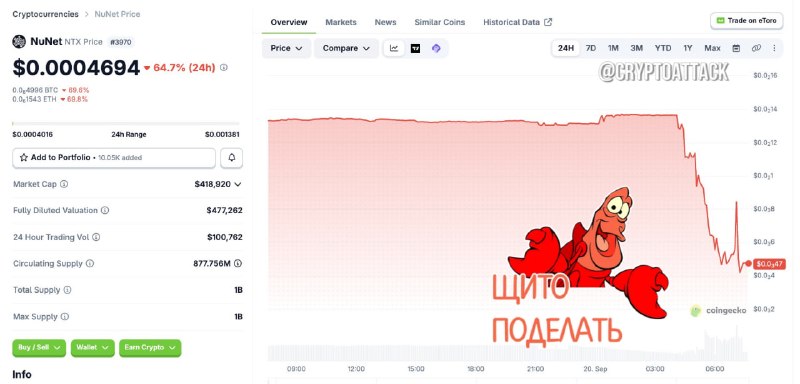Viewport: 800px width, 384px height.
Task: Open info icon beside 877.756M value
Action: pyautogui.click(x=238, y=264)
